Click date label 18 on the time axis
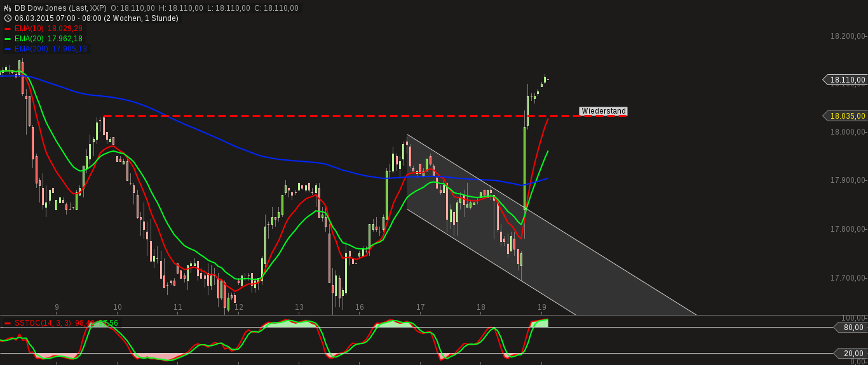The width and height of the screenshot is (868, 365). (481, 307)
